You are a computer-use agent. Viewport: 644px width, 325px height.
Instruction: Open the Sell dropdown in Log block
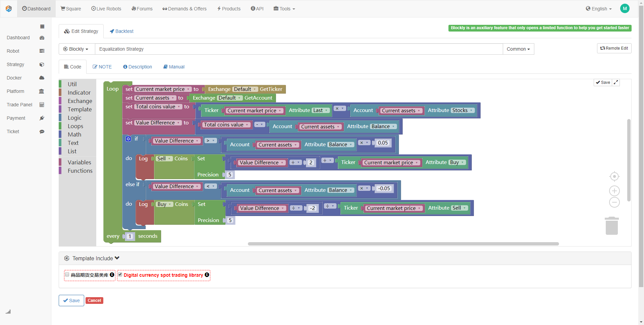(x=164, y=159)
